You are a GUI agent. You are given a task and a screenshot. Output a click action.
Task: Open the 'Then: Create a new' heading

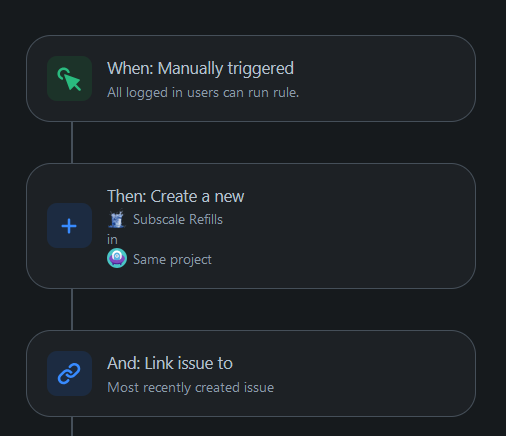(176, 196)
